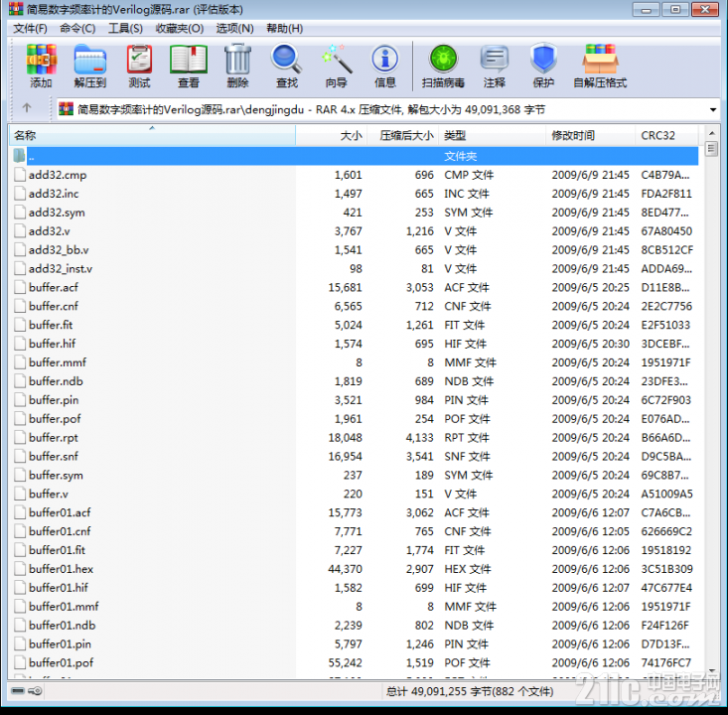Open the Commands (命令) menu
The image size is (728, 715).
point(77,29)
